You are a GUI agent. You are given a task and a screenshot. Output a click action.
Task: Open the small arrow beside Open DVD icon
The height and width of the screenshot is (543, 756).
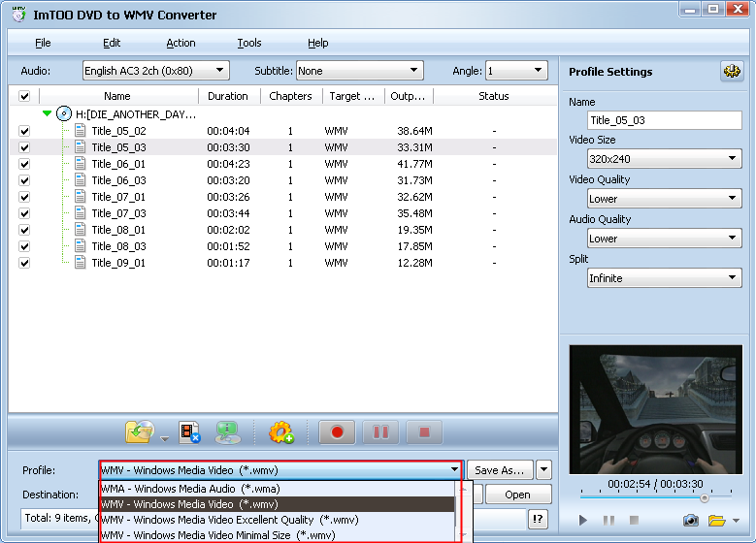pyautogui.click(x=164, y=438)
